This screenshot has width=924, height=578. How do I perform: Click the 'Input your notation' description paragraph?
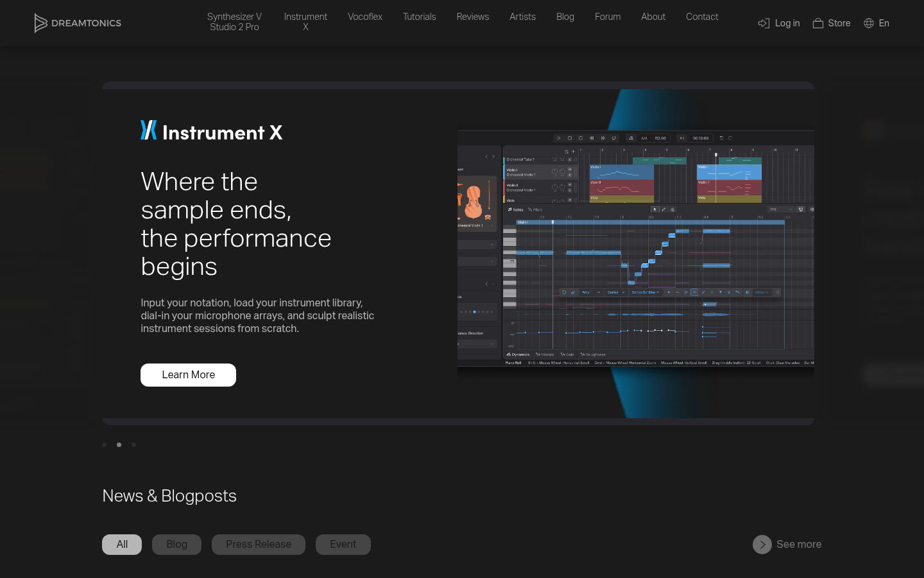pos(257,315)
